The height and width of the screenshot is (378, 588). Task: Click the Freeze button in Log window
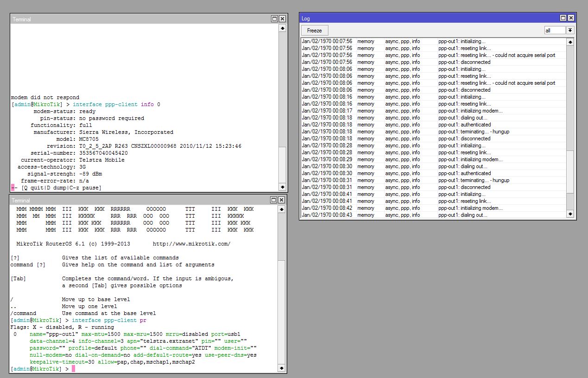click(x=315, y=30)
